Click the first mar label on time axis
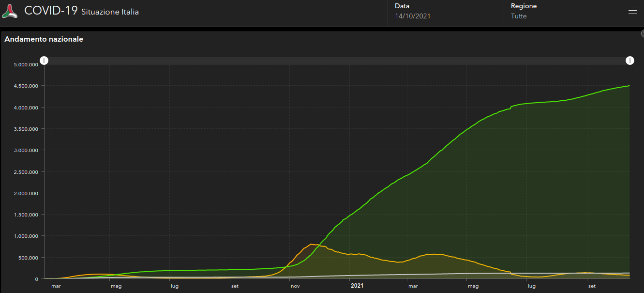Screen dimensions: 644x293 click(56, 286)
